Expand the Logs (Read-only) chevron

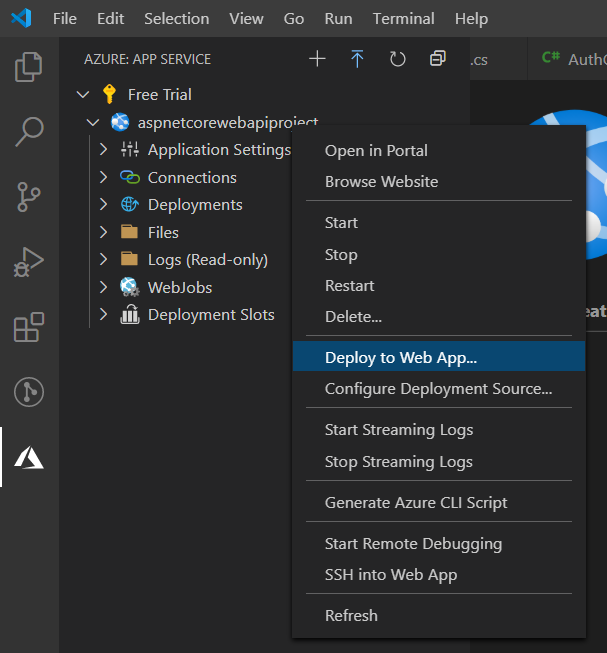[104, 259]
